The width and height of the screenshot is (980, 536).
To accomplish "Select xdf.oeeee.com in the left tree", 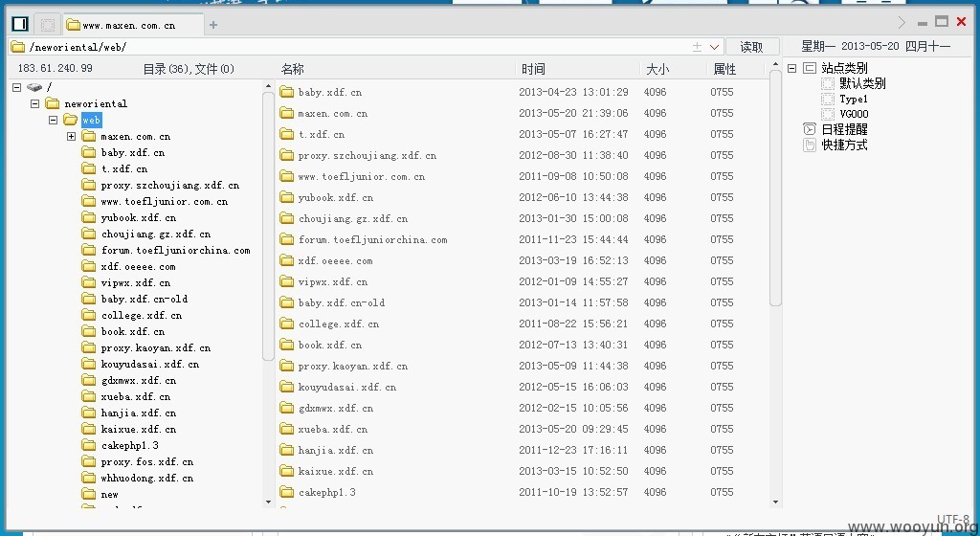I will [x=138, y=266].
